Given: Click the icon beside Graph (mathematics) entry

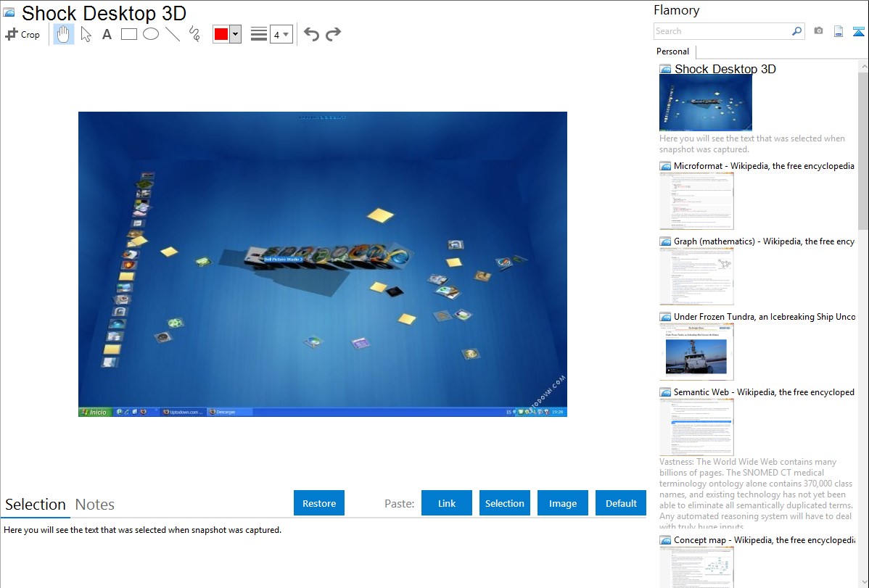Looking at the screenshot, I should click(665, 241).
